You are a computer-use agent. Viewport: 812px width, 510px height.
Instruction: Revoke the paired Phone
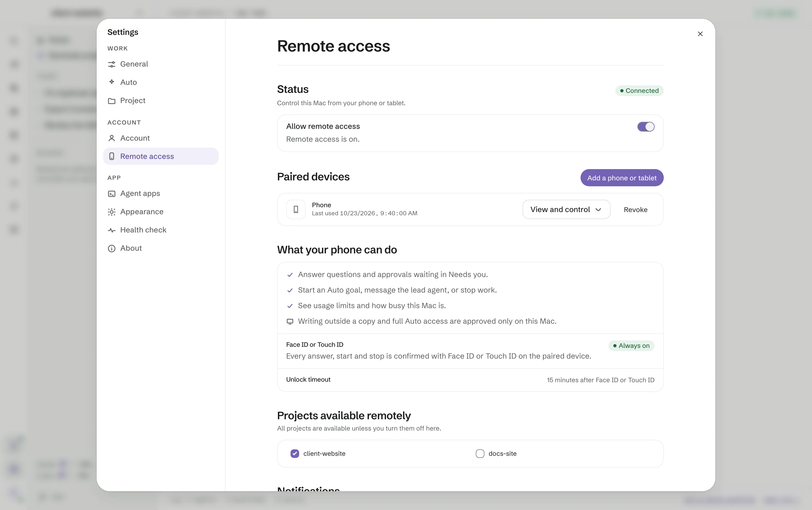coord(635,210)
